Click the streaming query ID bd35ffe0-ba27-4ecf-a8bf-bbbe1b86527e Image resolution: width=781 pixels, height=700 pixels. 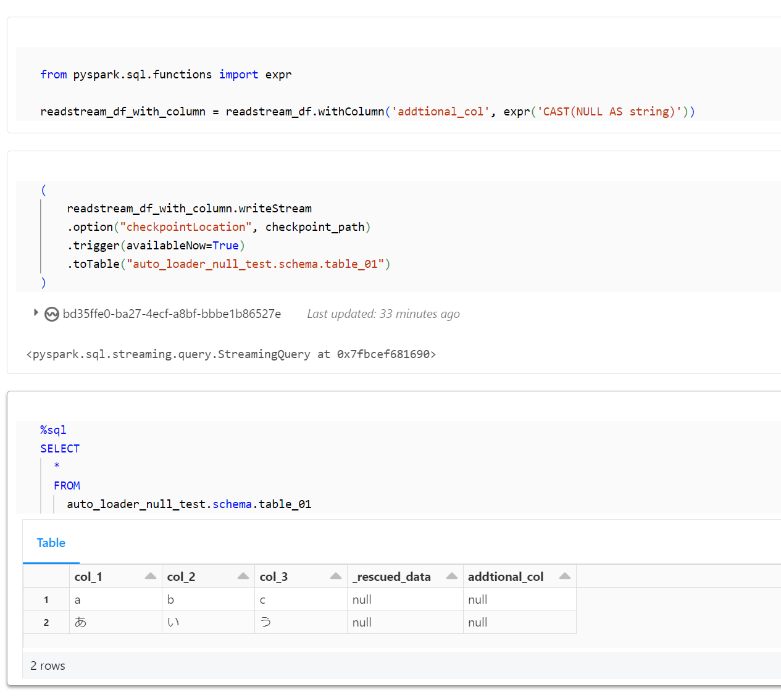tap(172, 314)
